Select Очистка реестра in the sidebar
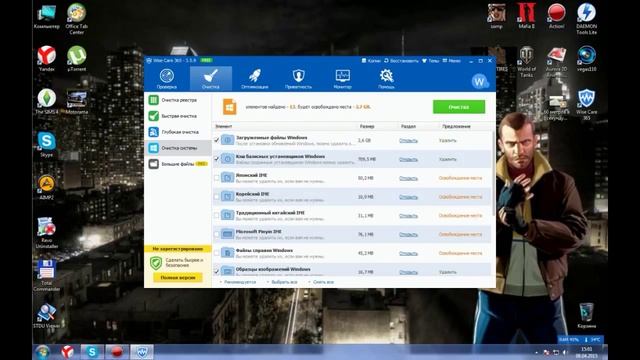640x360 pixels. (x=178, y=100)
